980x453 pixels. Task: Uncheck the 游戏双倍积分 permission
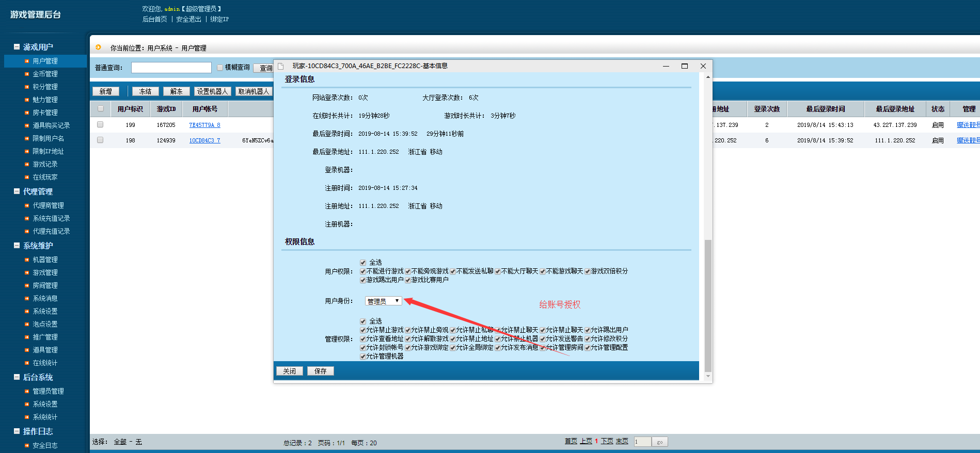(x=588, y=271)
